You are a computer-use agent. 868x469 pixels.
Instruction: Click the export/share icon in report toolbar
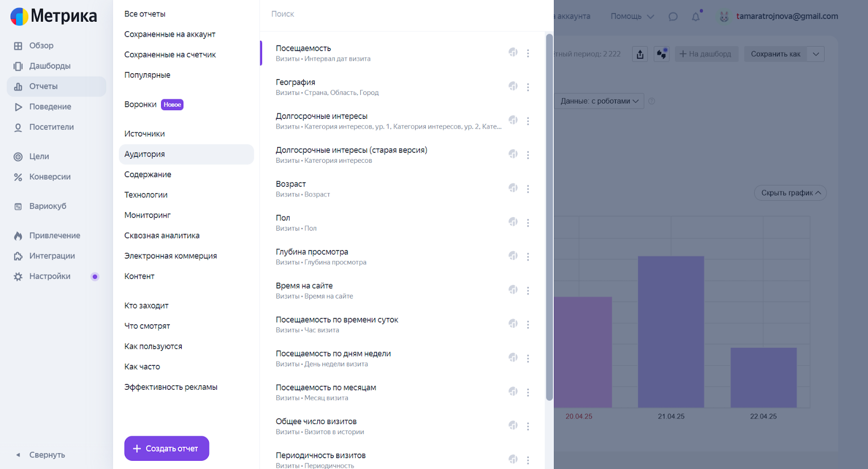tap(640, 54)
